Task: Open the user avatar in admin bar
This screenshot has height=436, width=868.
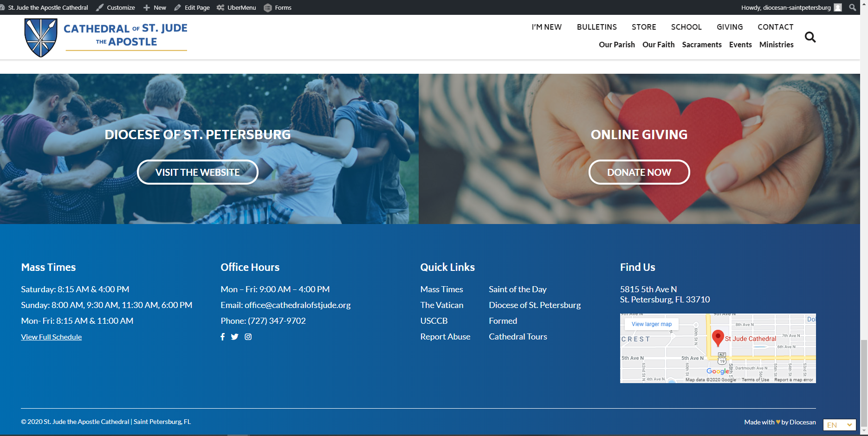Action: point(838,7)
